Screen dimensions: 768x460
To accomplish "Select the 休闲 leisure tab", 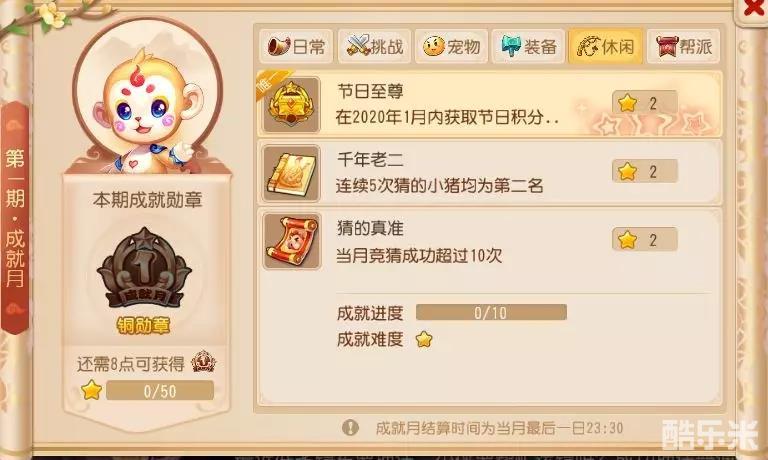I will [x=605, y=47].
